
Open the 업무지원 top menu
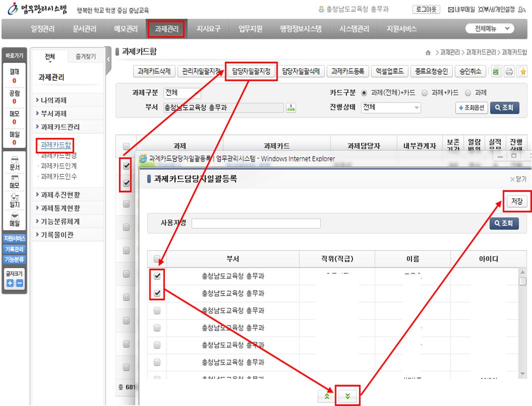point(250,29)
